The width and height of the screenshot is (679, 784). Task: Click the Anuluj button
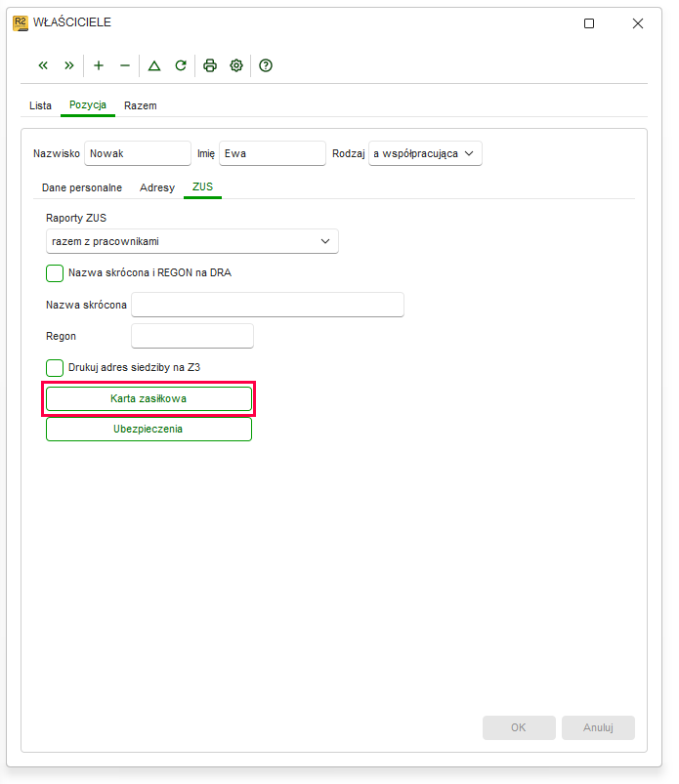click(x=599, y=727)
